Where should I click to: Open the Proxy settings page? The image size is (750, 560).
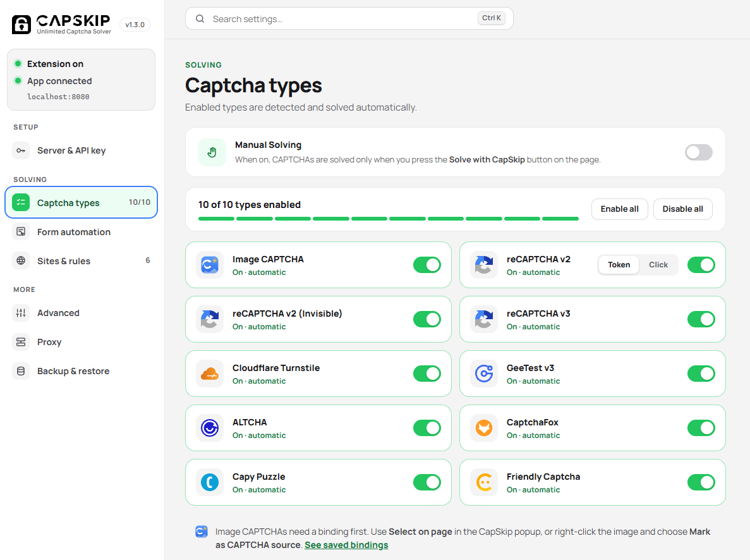click(x=82, y=342)
